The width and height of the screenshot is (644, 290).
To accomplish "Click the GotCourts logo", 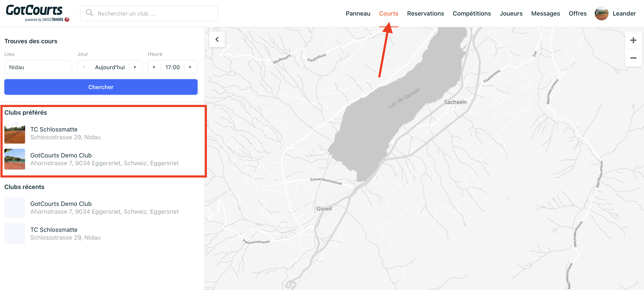I will (37, 13).
